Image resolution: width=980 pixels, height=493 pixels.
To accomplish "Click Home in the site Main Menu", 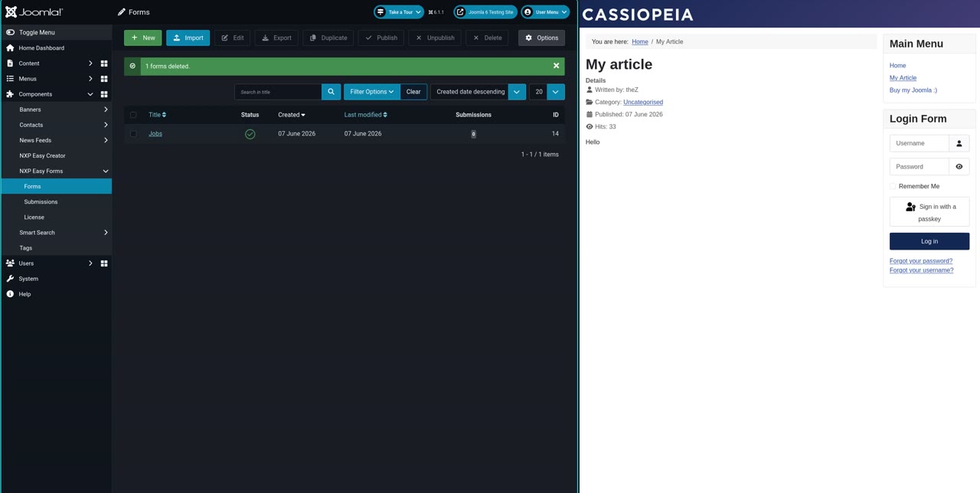I will pos(897,66).
